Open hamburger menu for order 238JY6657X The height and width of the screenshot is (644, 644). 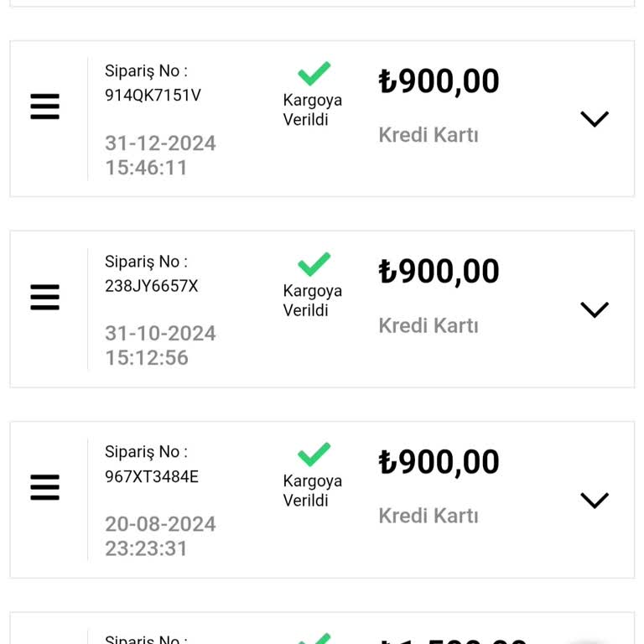click(45, 297)
